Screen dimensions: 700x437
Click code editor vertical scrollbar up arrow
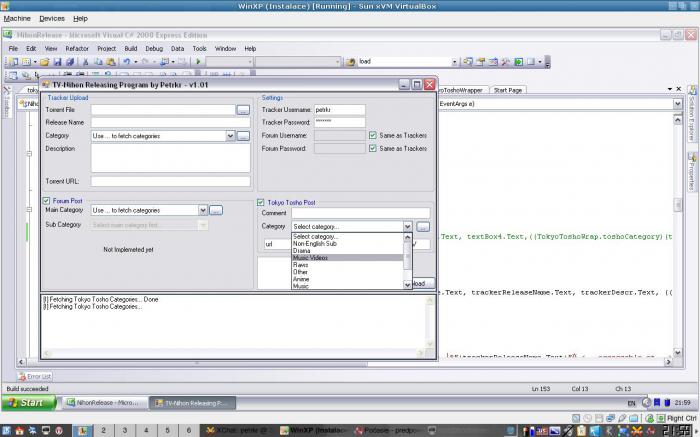tap(677, 119)
